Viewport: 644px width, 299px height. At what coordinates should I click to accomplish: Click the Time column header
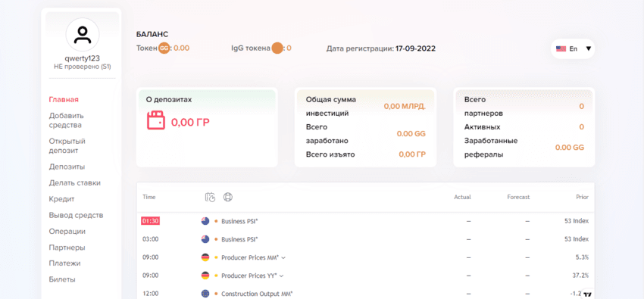(x=149, y=198)
